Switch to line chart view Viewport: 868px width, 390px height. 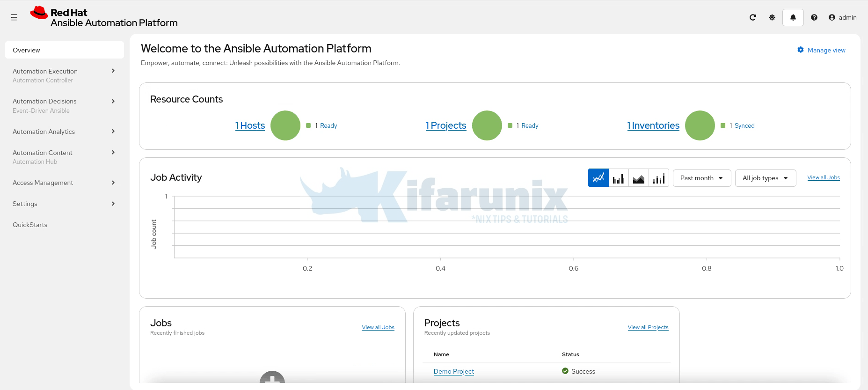[x=598, y=178]
